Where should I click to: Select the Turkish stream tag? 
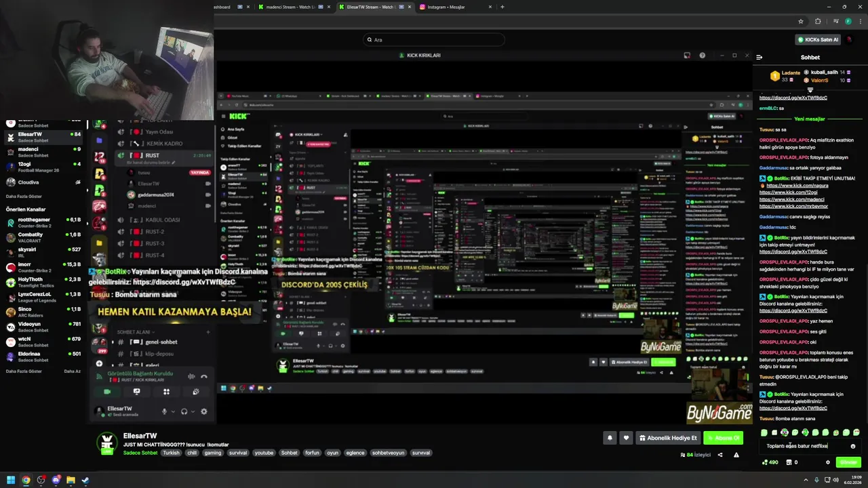click(171, 453)
